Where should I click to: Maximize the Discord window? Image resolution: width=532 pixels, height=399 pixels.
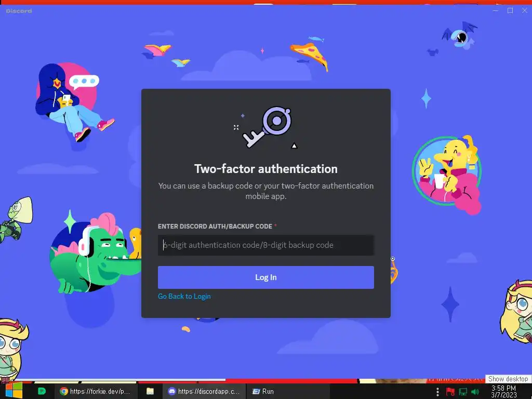pos(510,10)
